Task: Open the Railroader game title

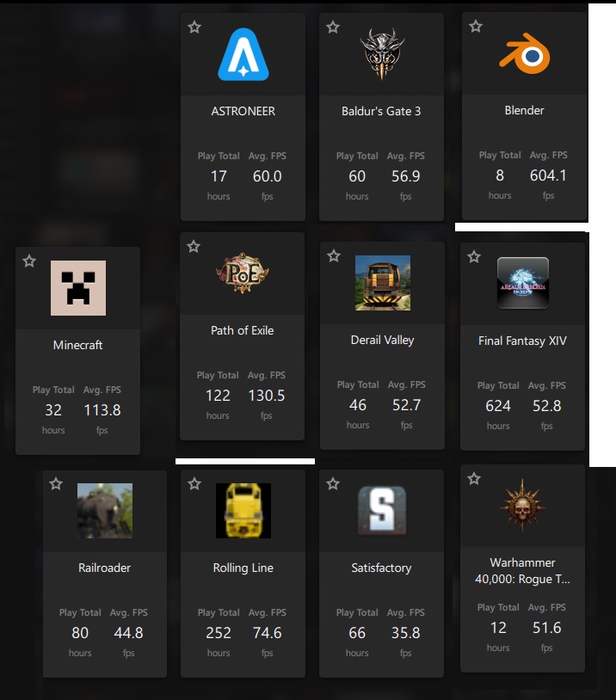Action: tap(104, 568)
